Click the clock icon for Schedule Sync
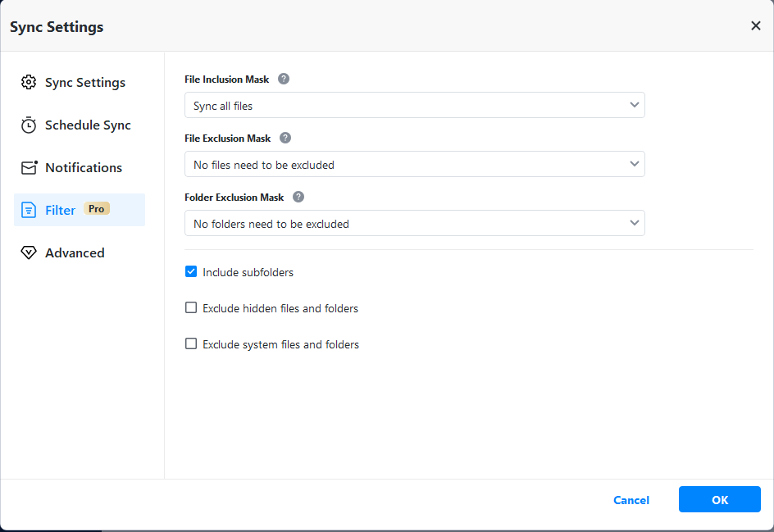The height and width of the screenshot is (532, 774). tap(29, 125)
